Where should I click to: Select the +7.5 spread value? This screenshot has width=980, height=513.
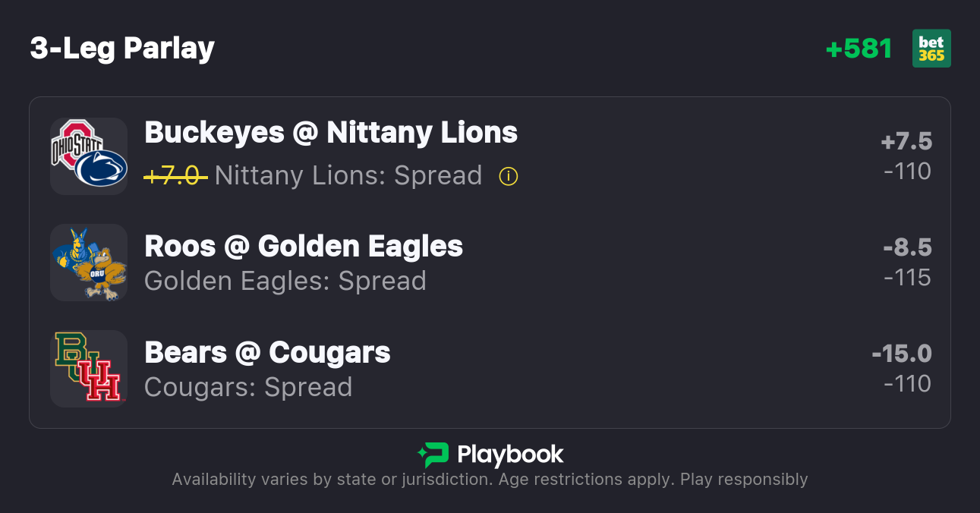pyautogui.click(x=906, y=142)
